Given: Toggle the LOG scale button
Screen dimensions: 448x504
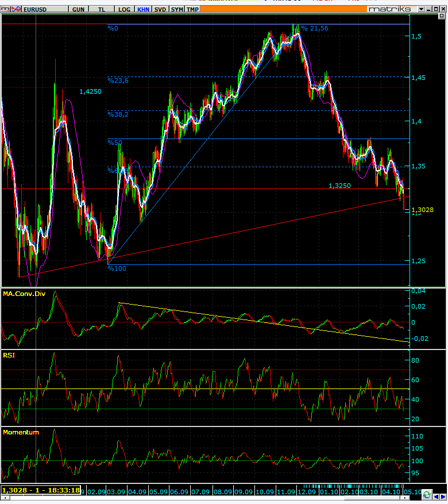Looking at the screenshot, I should [x=124, y=9].
